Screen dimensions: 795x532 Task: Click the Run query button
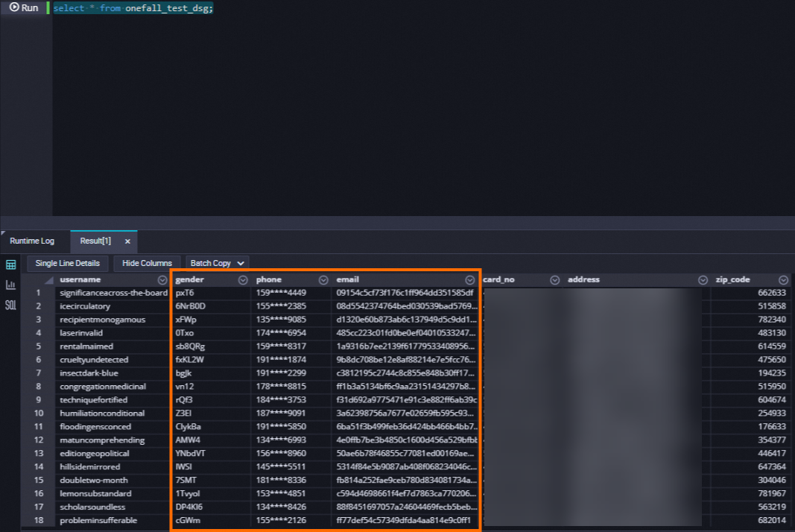point(24,7)
